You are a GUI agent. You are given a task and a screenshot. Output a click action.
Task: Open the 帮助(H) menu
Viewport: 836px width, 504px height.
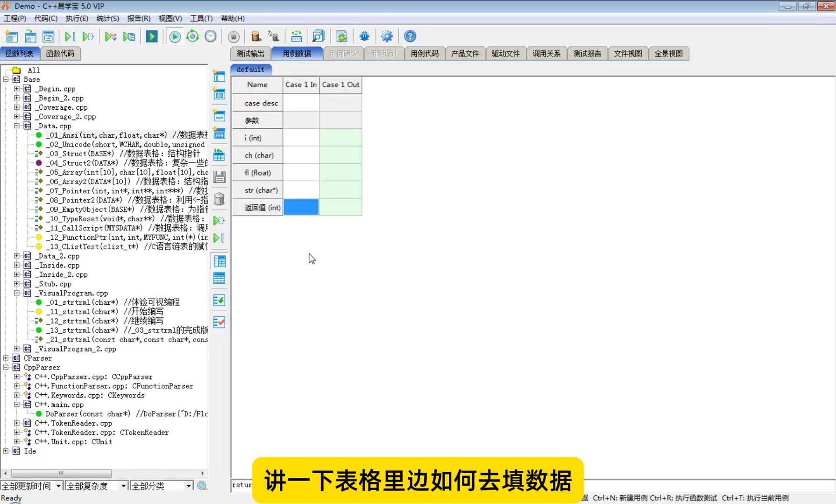click(233, 18)
